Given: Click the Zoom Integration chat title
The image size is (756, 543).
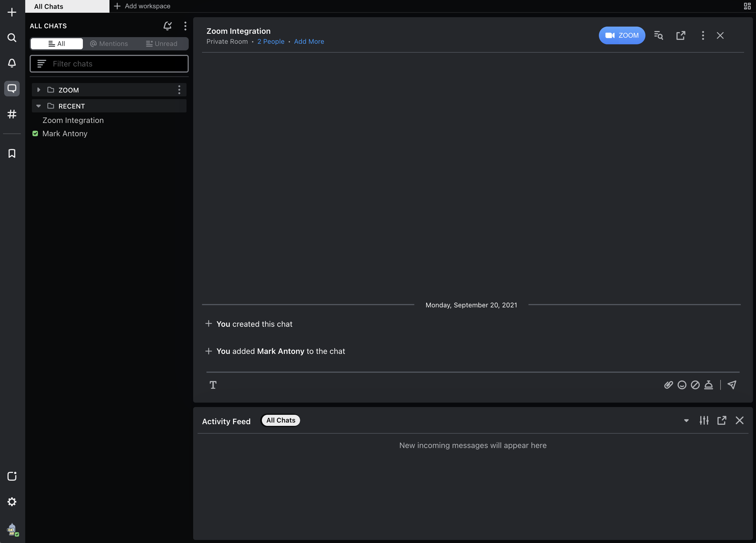Looking at the screenshot, I should coord(238,31).
